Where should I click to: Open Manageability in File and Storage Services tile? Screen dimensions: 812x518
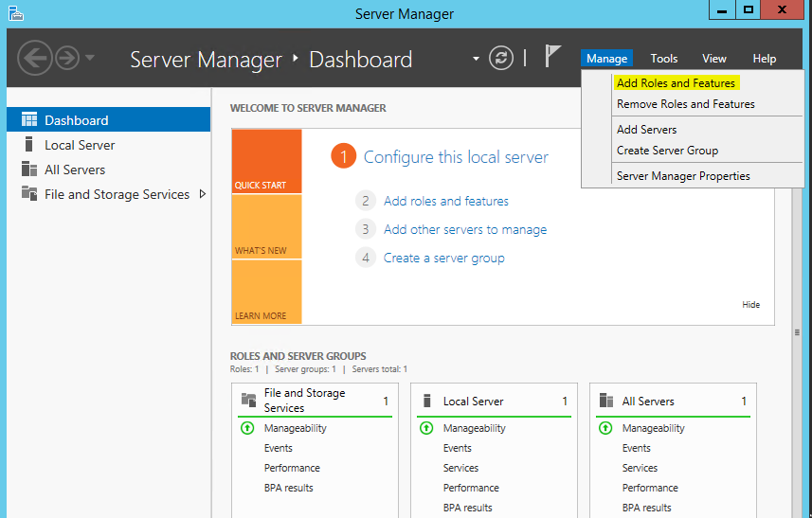click(296, 428)
